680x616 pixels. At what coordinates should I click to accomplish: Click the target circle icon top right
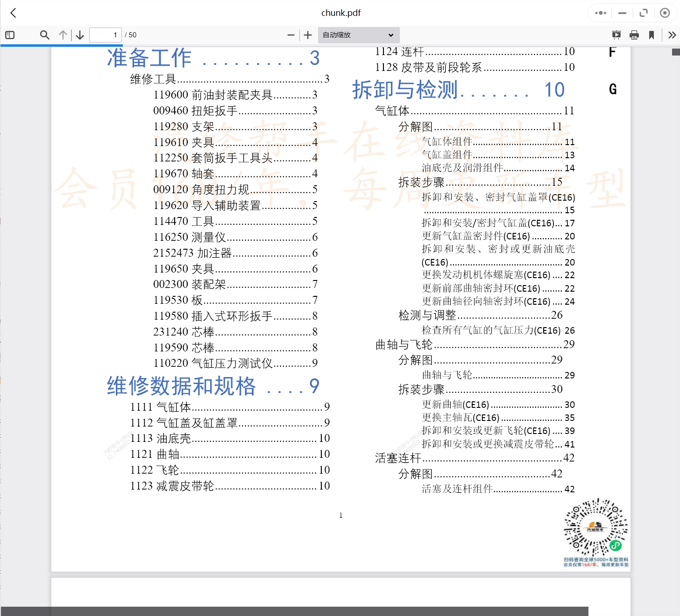pyautogui.click(x=665, y=13)
